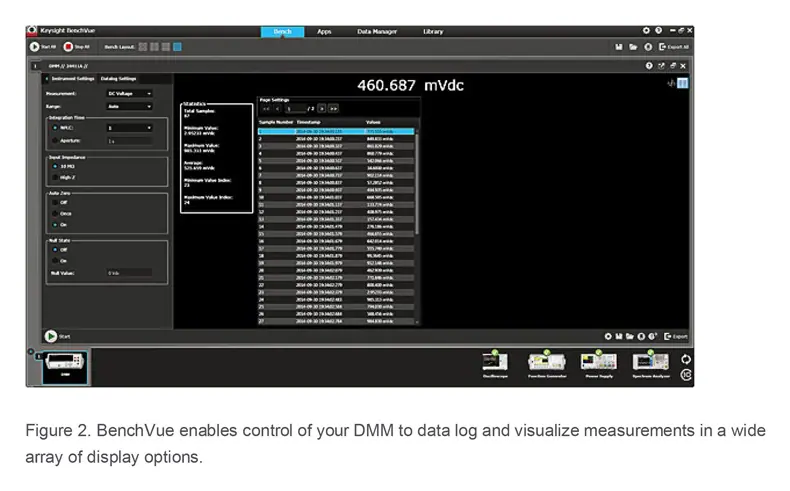Select Auto Zero Off radio button
This screenshot has width=790, height=491.
[55, 202]
